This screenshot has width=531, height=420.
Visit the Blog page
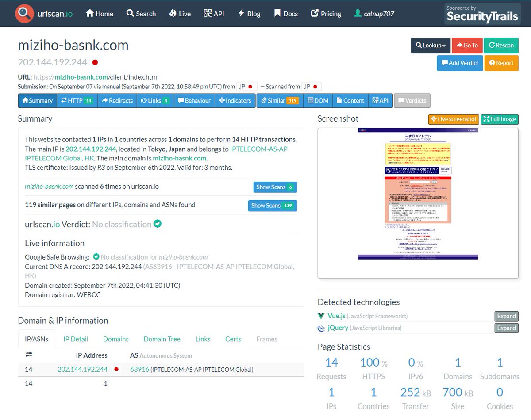coord(249,14)
